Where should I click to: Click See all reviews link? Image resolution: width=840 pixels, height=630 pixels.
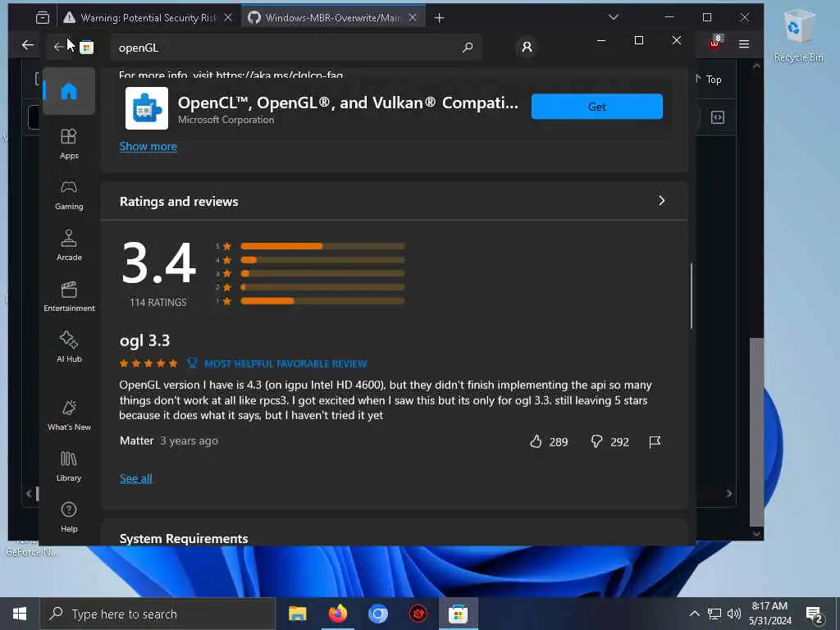tap(135, 478)
